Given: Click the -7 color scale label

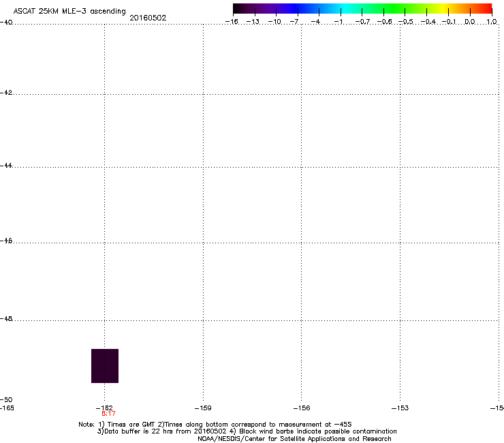Looking at the screenshot, I should tap(294, 22).
